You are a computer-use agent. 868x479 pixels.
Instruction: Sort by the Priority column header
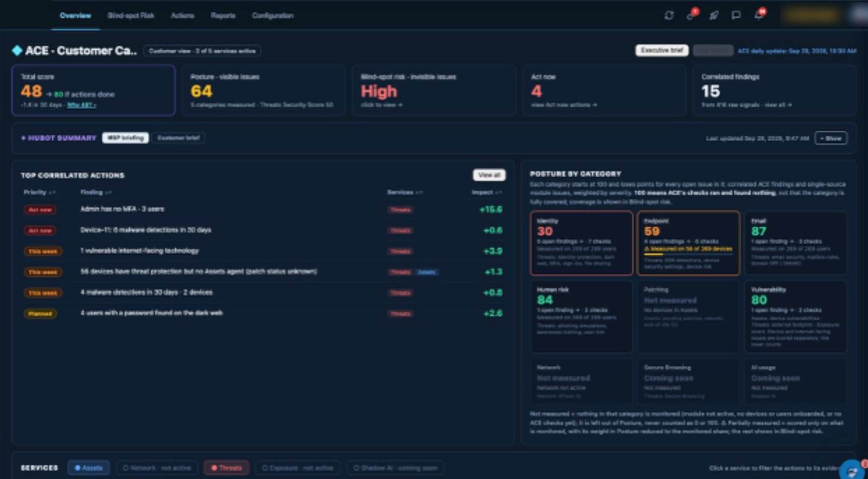click(40, 193)
